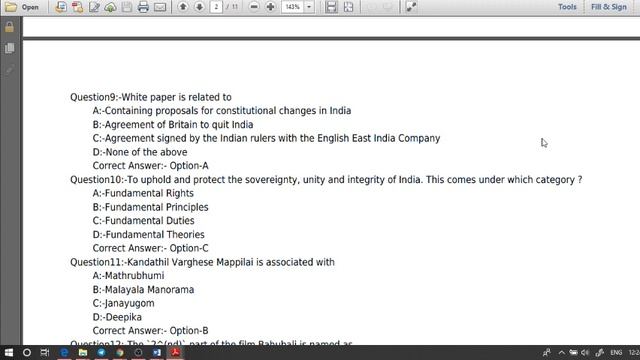640x360 pixels.
Task: Zoom out with the minus button
Action: [x=254, y=7]
